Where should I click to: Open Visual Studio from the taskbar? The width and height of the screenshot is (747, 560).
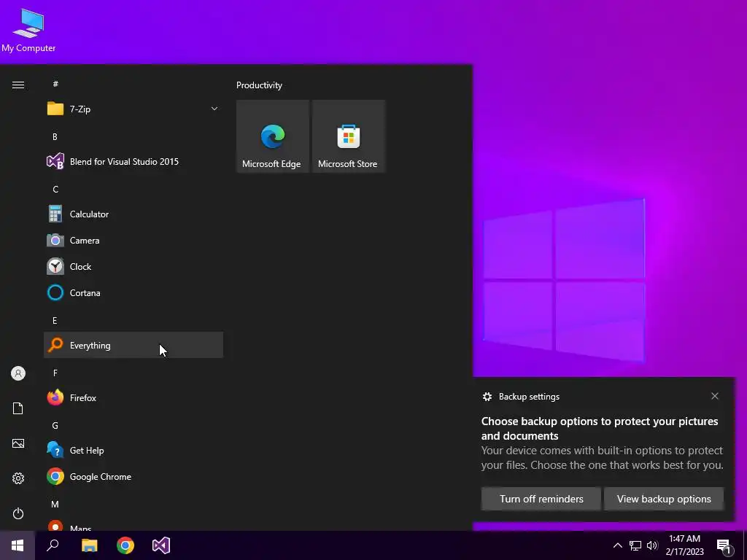coord(161,545)
